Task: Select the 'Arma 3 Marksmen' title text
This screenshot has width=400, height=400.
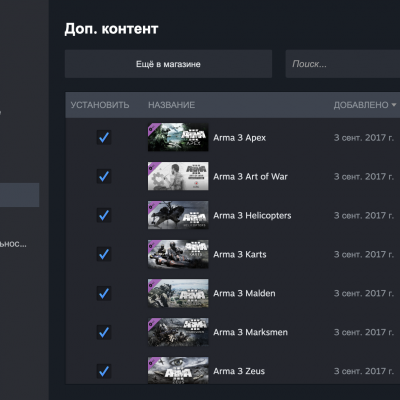Action: click(x=250, y=332)
